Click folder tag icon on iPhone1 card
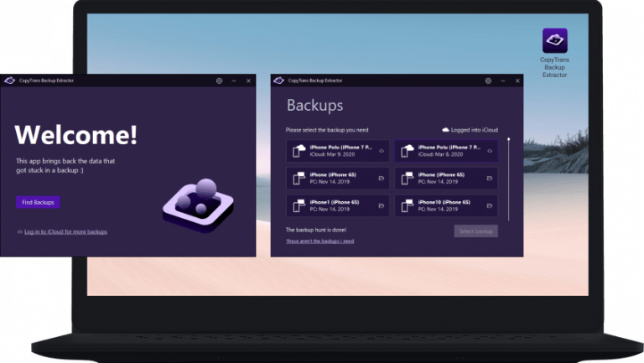 tap(382, 205)
